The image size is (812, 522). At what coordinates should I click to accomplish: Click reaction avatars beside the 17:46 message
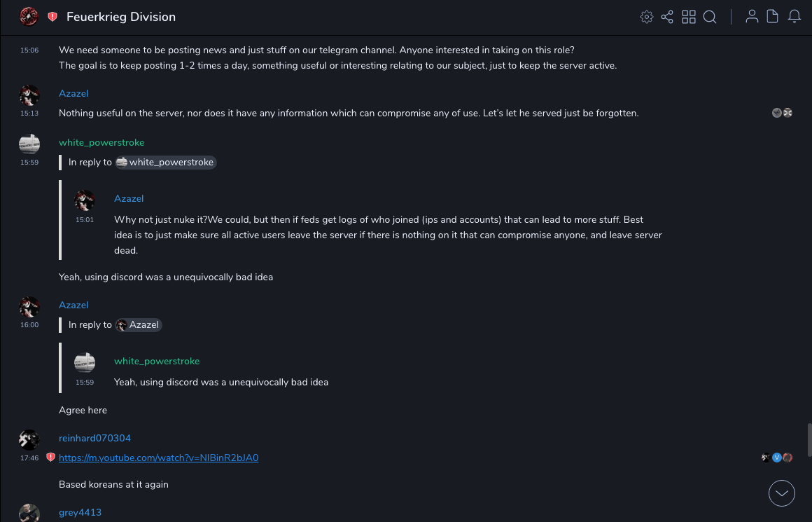tap(776, 458)
